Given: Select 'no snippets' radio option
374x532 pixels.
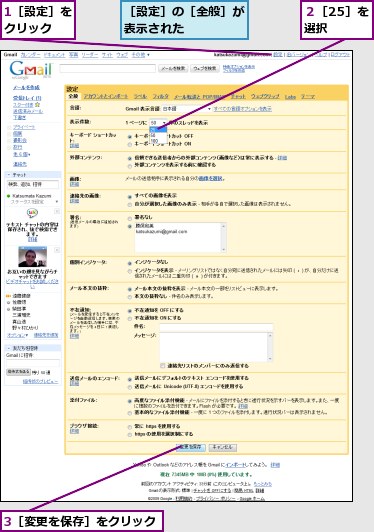Looking at the screenshot, I should click(x=130, y=297).
